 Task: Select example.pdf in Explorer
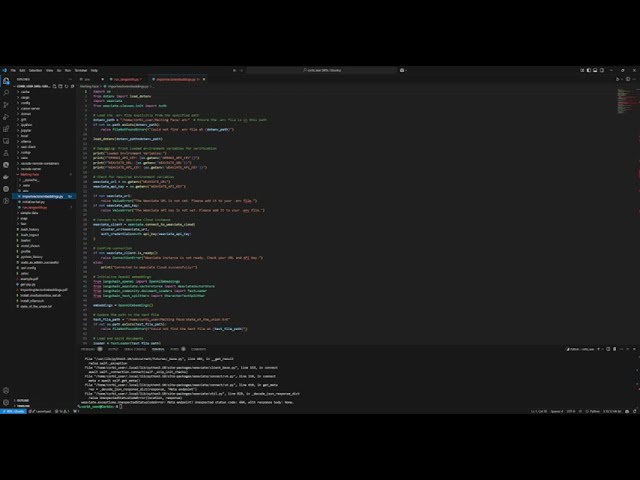coord(29,279)
